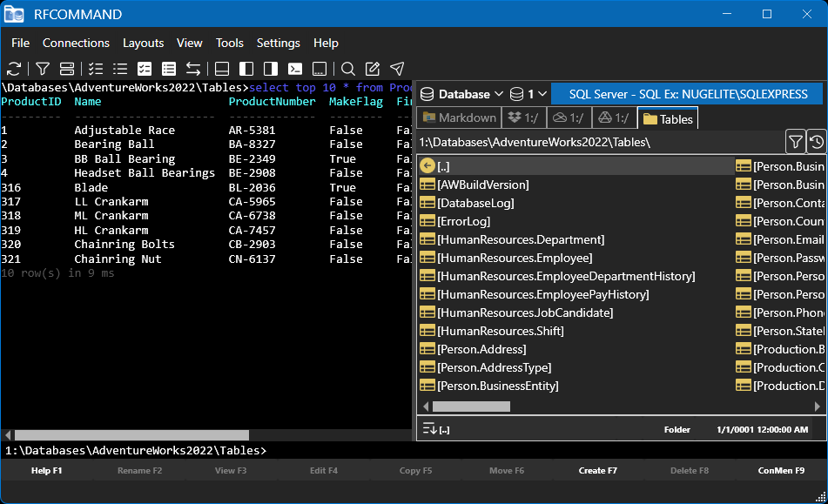The image size is (828, 504).
Task: Click the bullet list icon in the toolbar
Action: tap(120, 69)
